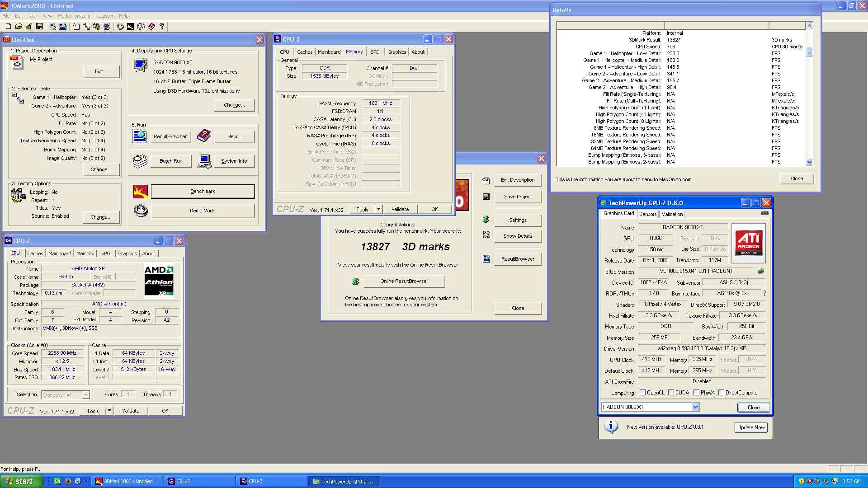
Task: Click the Testing Options toolbar icon
Action: click(x=97, y=27)
